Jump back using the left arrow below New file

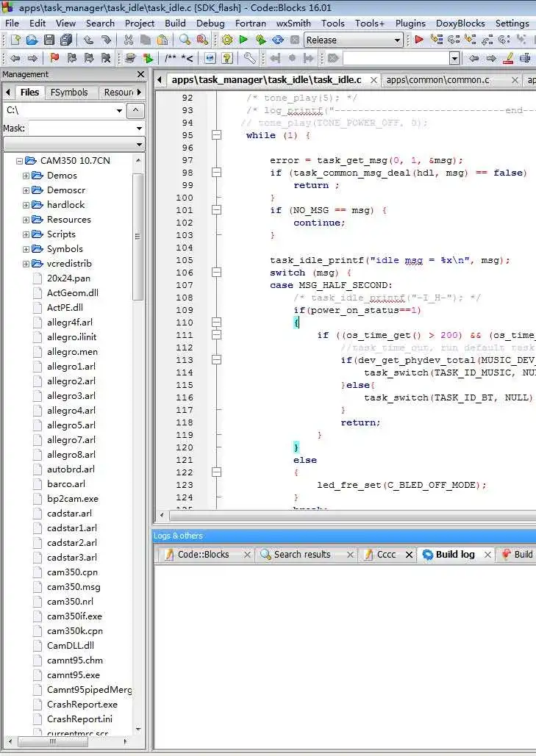pyautogui.click(x=15, y=58)
